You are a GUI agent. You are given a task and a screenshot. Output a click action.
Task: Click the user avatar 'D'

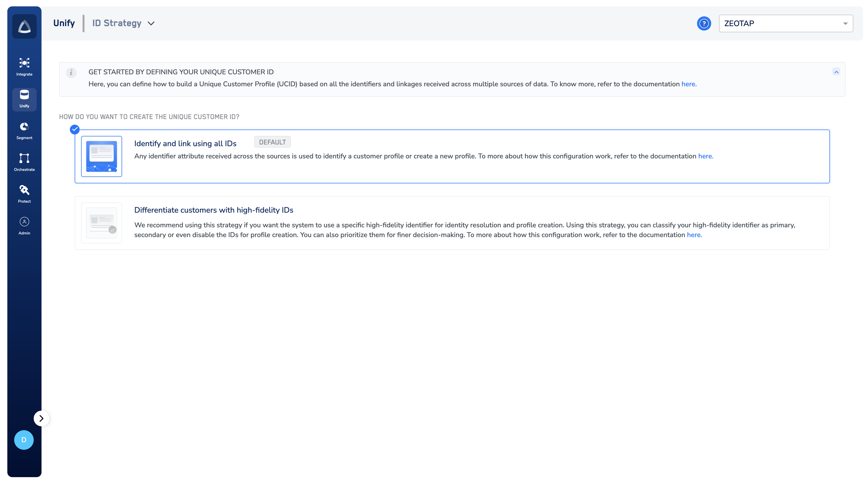[24, 440]
